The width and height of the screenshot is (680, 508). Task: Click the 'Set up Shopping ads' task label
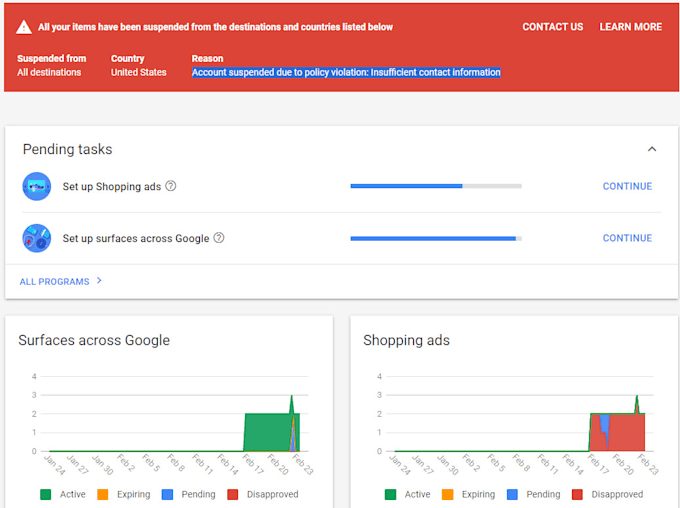tap(111, 187)
